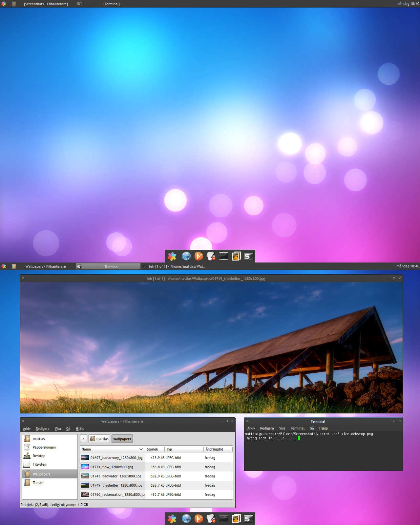Select the 01721_flow_1280x800.jpg thumbnail

[85, 467]
